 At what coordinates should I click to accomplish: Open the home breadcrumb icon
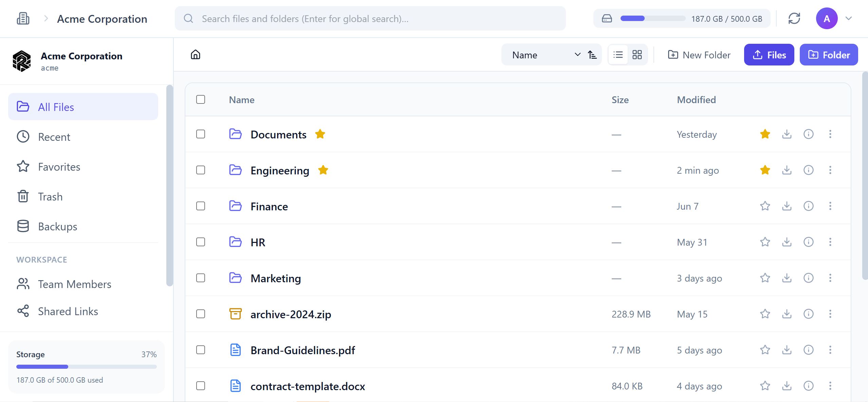coord(196,55)
